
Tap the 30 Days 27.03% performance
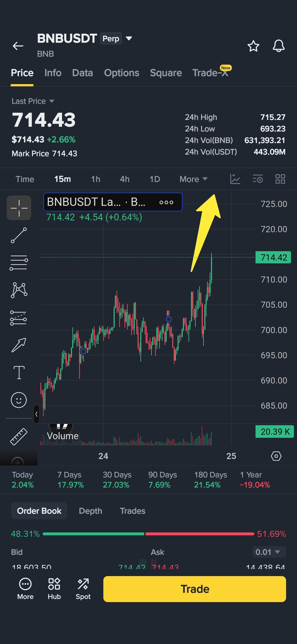click(x=117, y=479)
